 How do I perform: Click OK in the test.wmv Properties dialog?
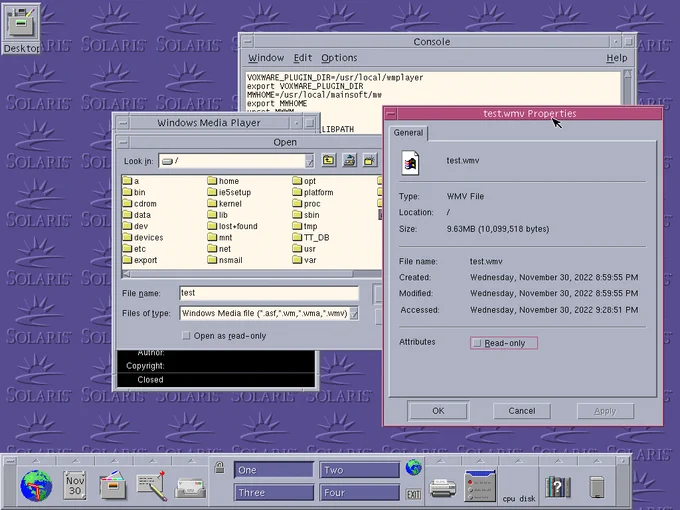point(438,411)
